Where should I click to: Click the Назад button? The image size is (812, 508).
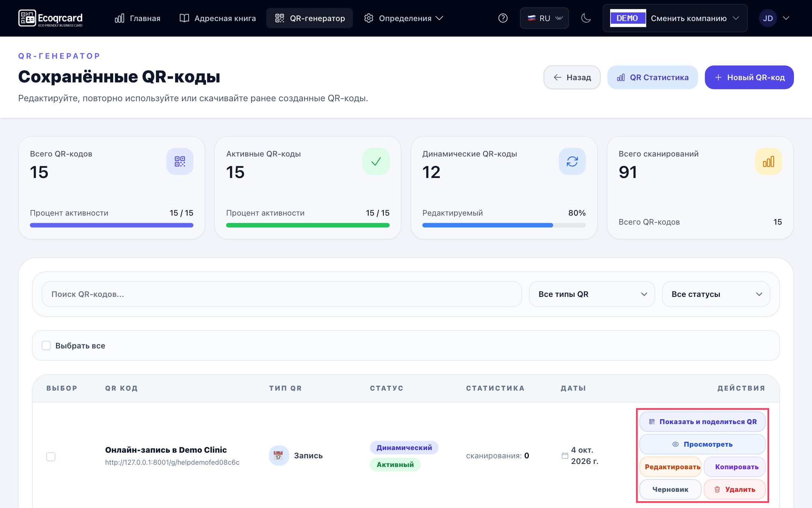pyautogui.click(x=572, y=78)
